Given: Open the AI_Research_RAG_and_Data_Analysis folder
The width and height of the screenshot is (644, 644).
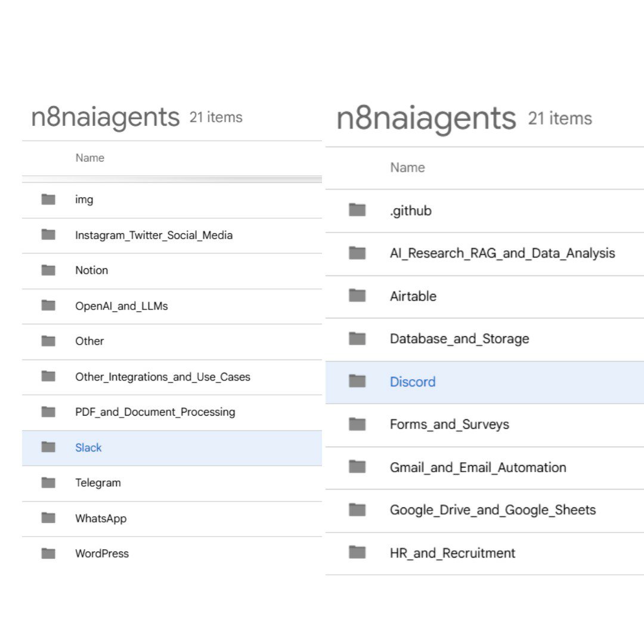Looking at the screenshot, I should [x=502, y=253].
